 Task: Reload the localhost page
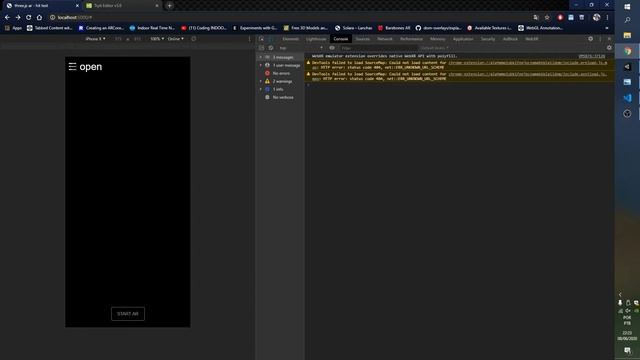(29, 18)
